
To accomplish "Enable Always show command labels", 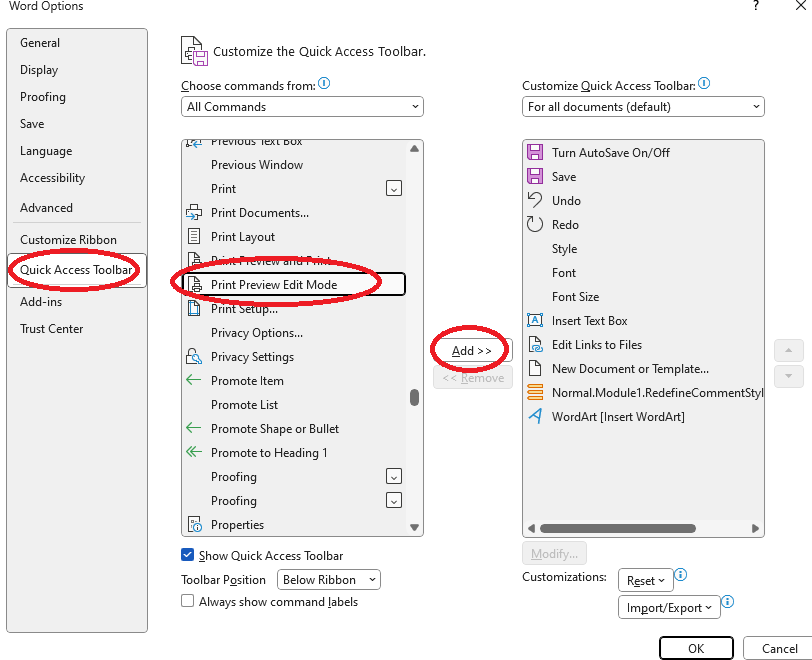I will coord(187,601).
